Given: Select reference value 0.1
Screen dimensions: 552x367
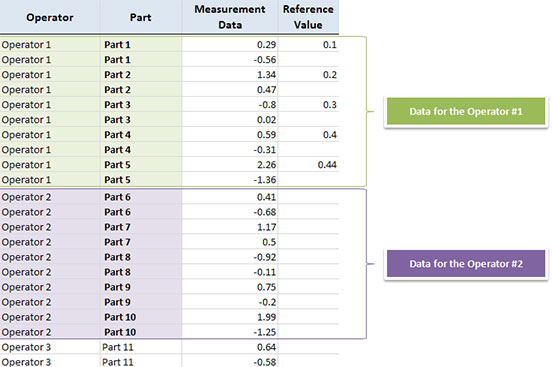Looking at the screenshot, I should pyautogui.click(x=308, y=45).
